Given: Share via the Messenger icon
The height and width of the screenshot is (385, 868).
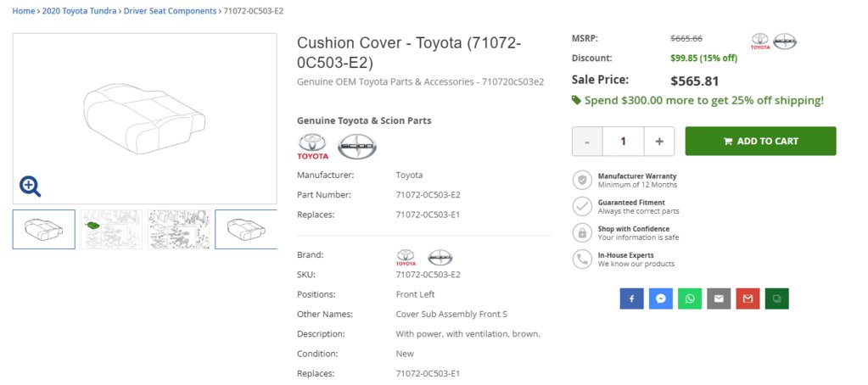Looking at the screenshot, I should click(660, 299).
